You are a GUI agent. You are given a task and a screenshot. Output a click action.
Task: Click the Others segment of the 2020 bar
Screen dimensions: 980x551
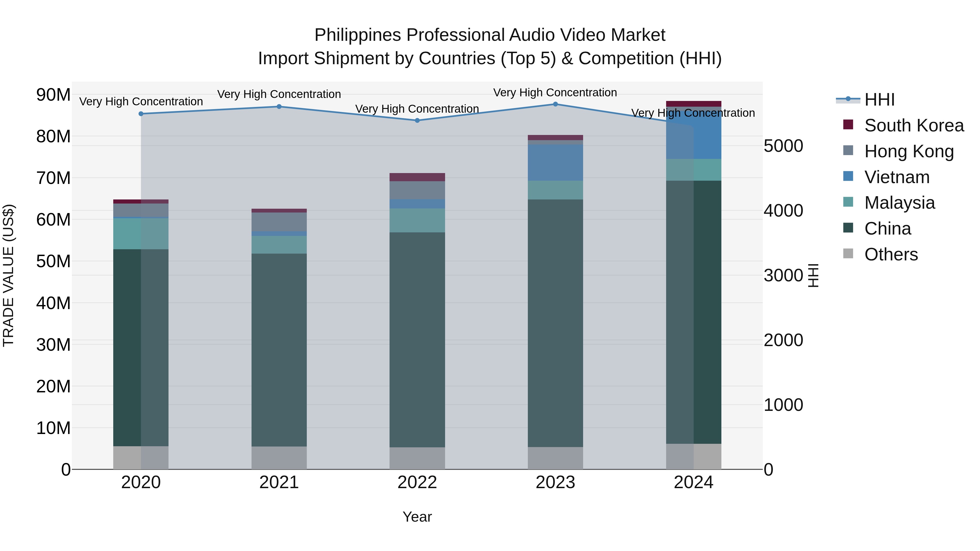(x=141, y=458)
